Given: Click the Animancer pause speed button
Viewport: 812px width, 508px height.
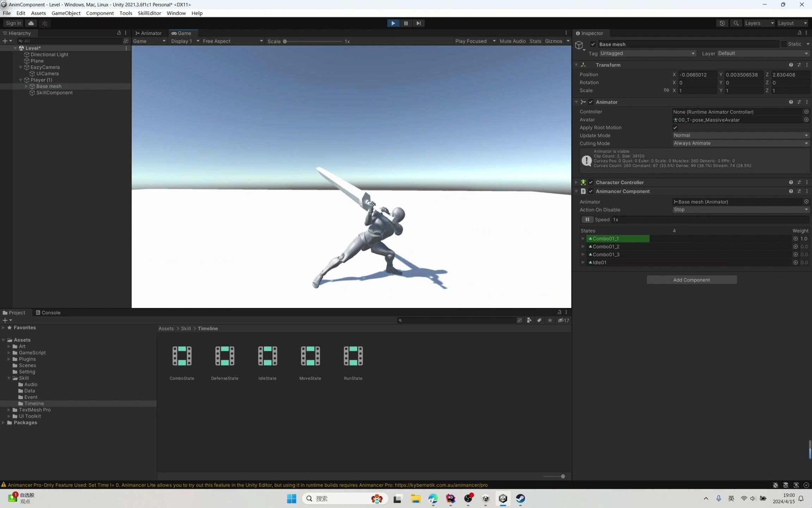Looking at the screenshot, I should (x=587, y=219).
